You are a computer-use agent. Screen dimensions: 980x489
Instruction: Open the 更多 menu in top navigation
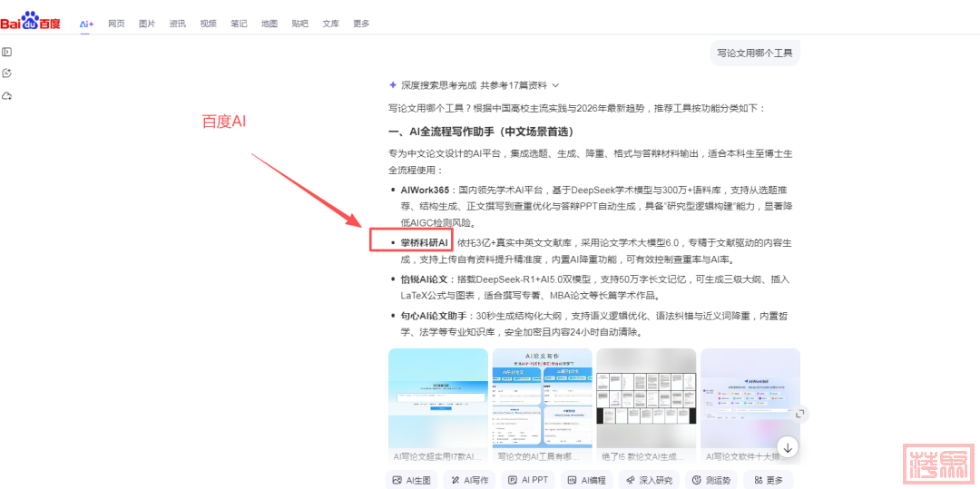(361, 24)
